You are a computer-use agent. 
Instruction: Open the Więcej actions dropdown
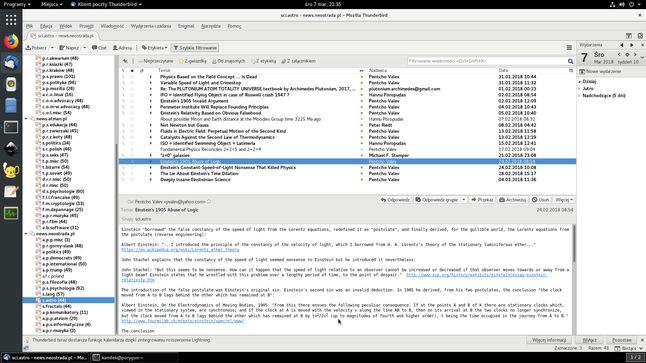[564, 200]
